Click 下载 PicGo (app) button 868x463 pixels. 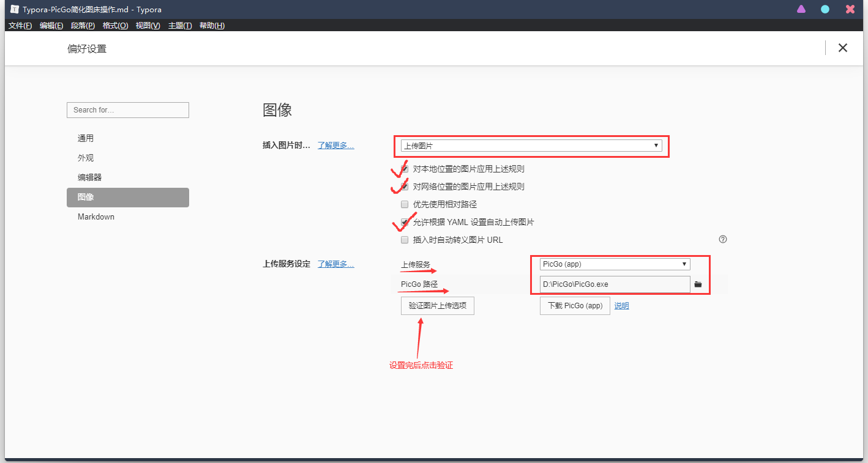point(575,305)
